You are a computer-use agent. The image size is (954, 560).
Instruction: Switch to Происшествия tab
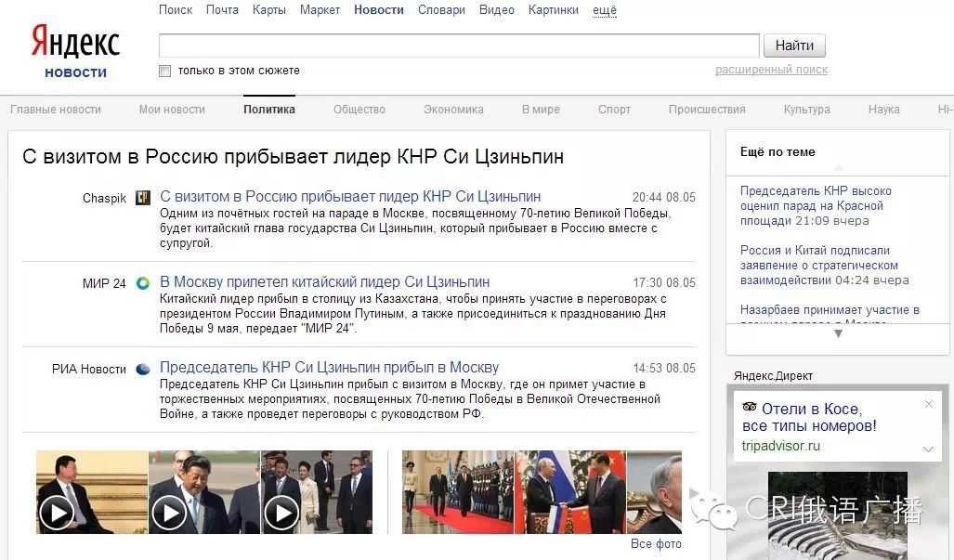pyautogui.click(x=707, y=110)
